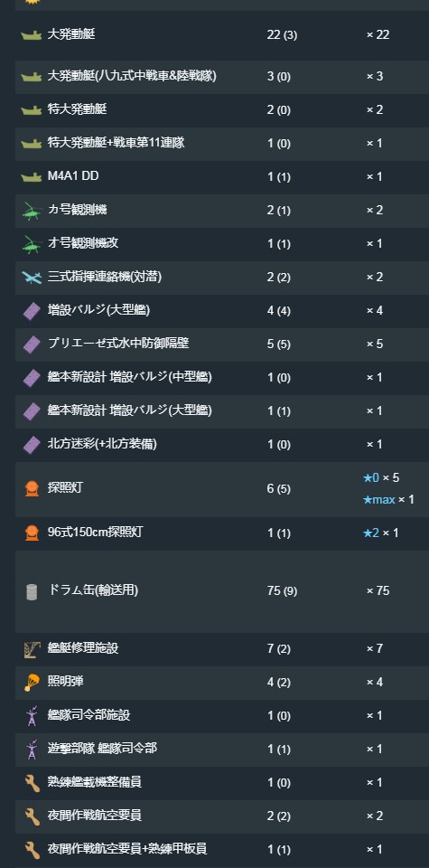Screen dimensions: 429x868
Task: Select the 遊撃部隊 艦隊司令部 equipment name
Action: 102,749
